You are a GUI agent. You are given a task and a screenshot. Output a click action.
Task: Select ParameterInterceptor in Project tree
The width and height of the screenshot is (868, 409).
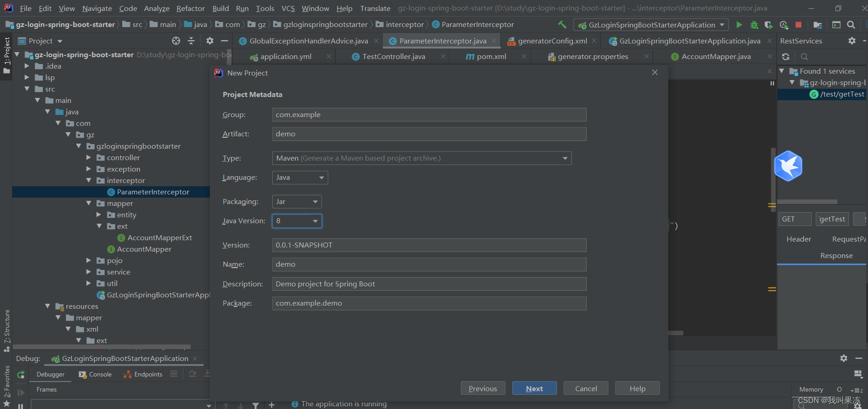pyautogui.click(x=153, y=192)
